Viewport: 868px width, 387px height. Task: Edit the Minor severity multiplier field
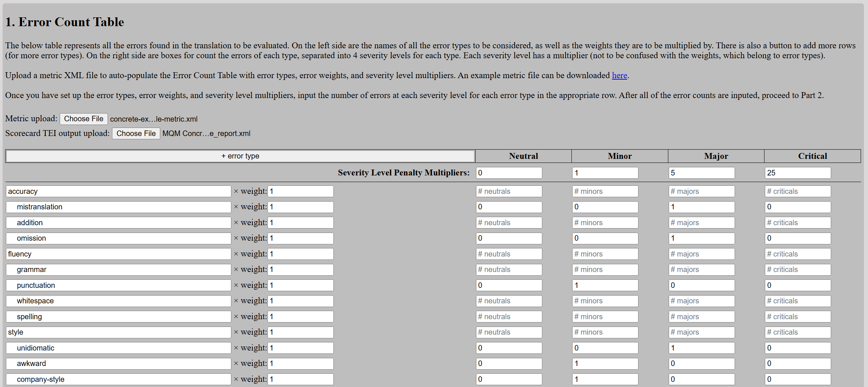pyautogui.click(x=605, y=173)
